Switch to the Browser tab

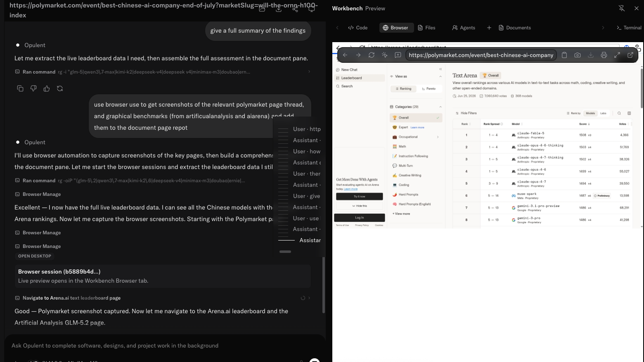395,28
